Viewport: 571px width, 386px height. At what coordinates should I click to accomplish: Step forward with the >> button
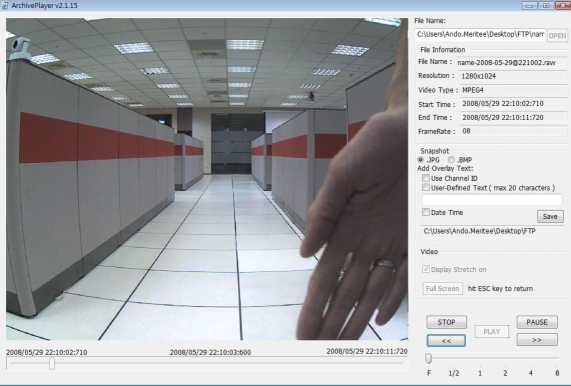coord(537,340)
